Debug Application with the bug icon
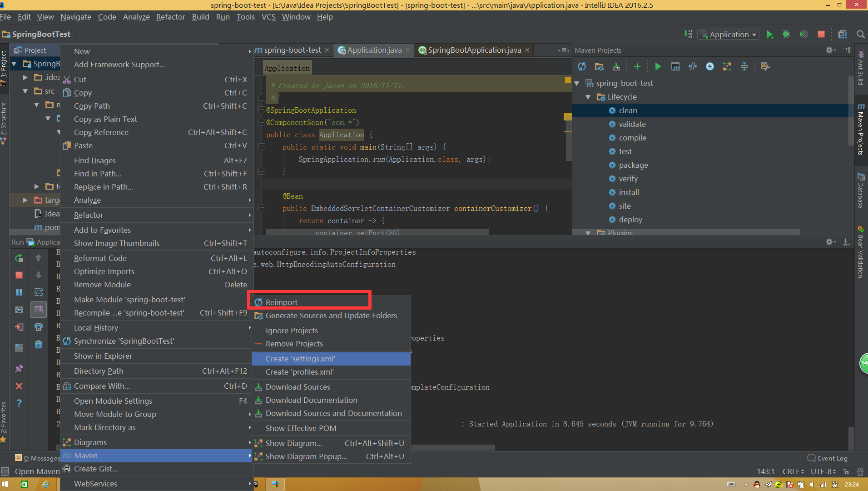This screenshot has height=491, width=868. [x=787, y=35]
